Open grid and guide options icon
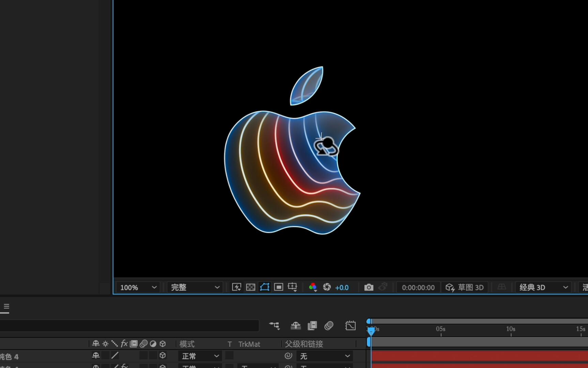 [x=292, y=287]
